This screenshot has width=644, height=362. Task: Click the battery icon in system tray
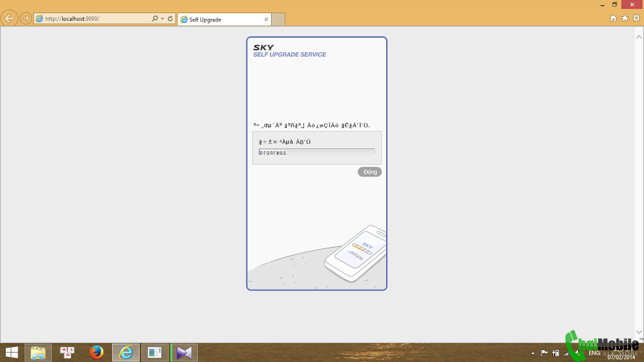[x=556, y=353]
